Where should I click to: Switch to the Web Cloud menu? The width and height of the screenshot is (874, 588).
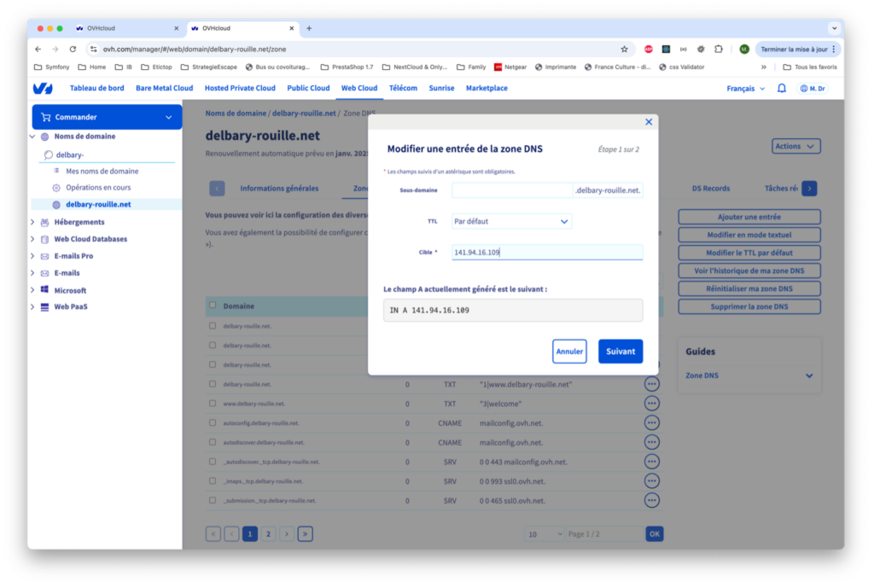pos(359,88)
